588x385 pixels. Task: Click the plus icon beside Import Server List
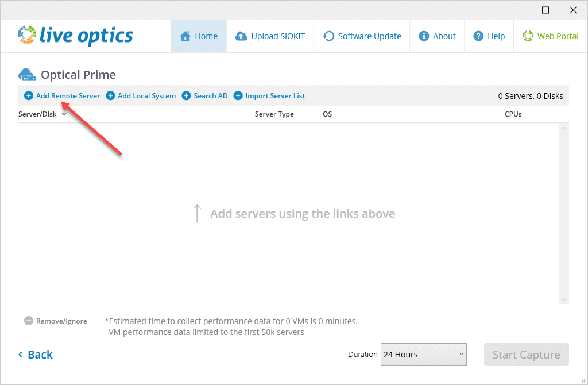[238, 96]
